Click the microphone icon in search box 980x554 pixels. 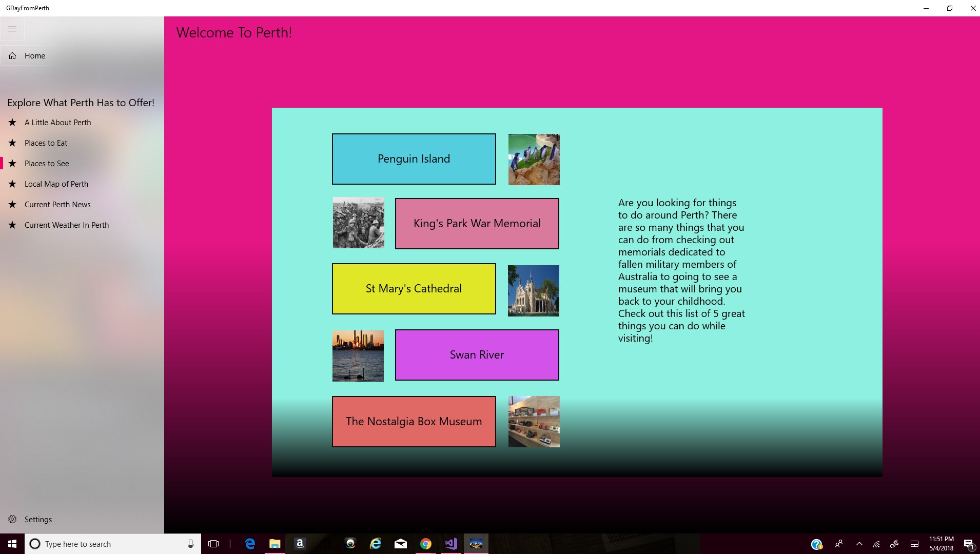click(190, 544)
